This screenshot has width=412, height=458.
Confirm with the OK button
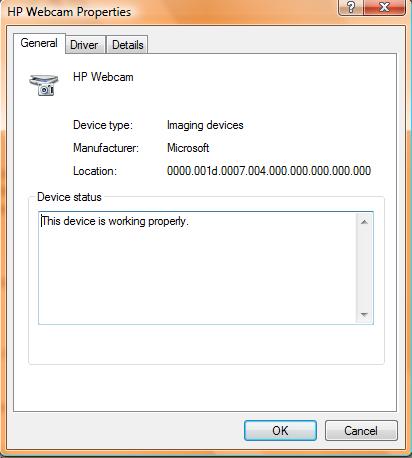(280, 430)
